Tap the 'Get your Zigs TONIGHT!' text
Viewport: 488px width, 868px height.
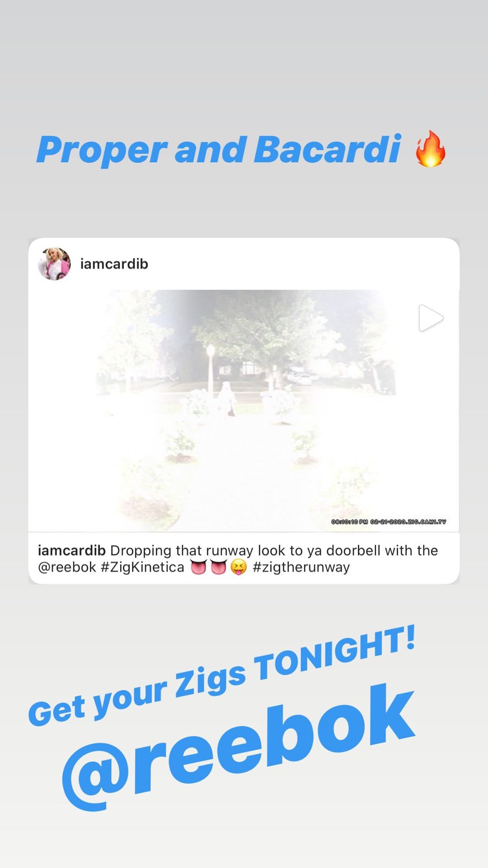tap(221, 676)
